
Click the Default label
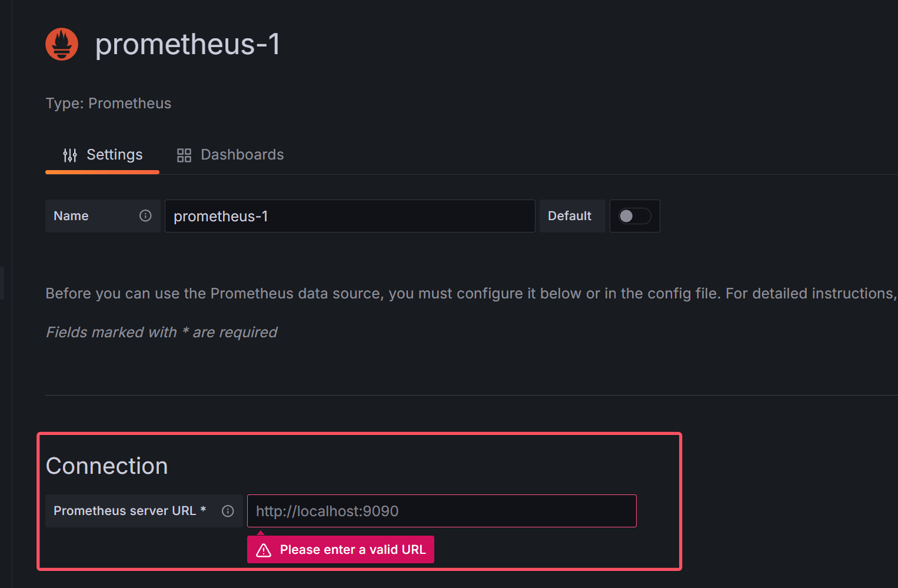(x=570, y=216)
